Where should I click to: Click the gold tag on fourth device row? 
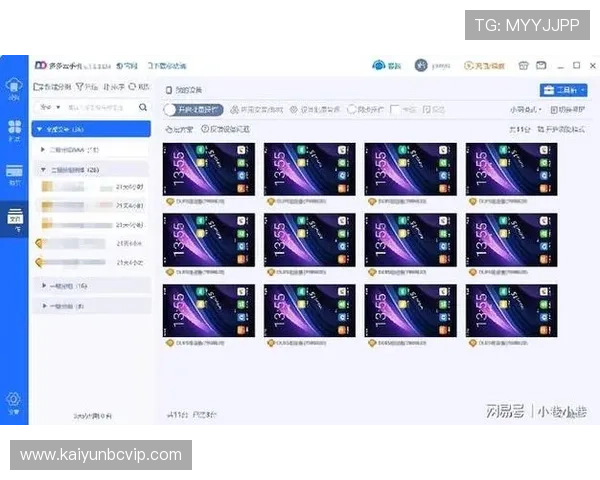[x=38, y=243]
